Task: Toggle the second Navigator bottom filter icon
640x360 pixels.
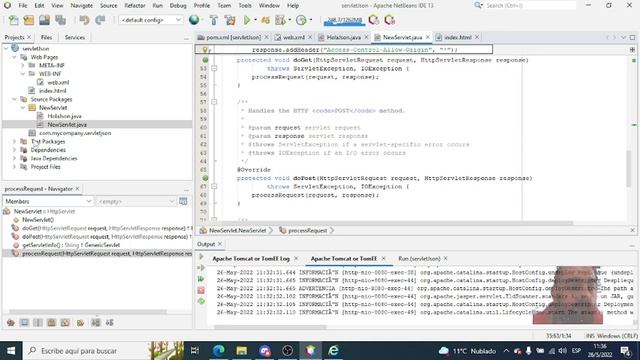Action: click(x=24, y=323)
